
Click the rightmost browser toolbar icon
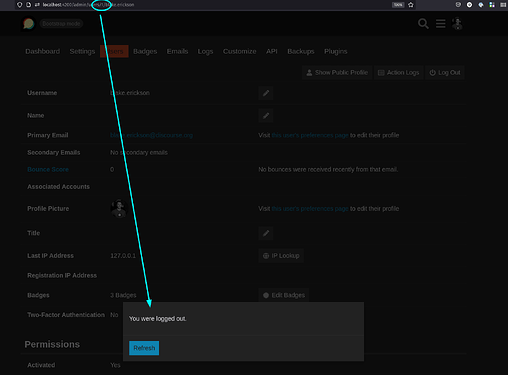pyautogui.click(x=503, y=5)
